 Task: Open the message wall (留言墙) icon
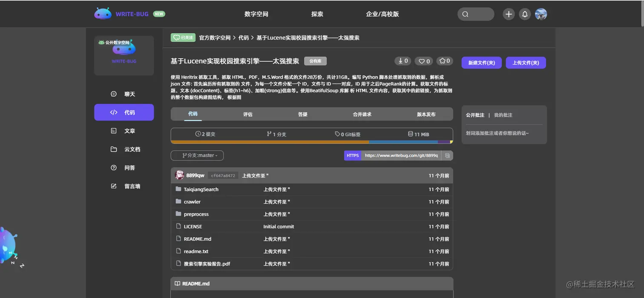[x=113, y=186]
